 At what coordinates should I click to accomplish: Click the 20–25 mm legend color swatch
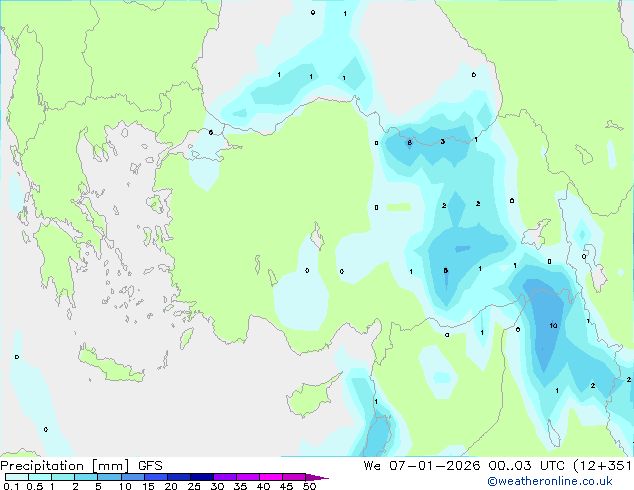179,477
